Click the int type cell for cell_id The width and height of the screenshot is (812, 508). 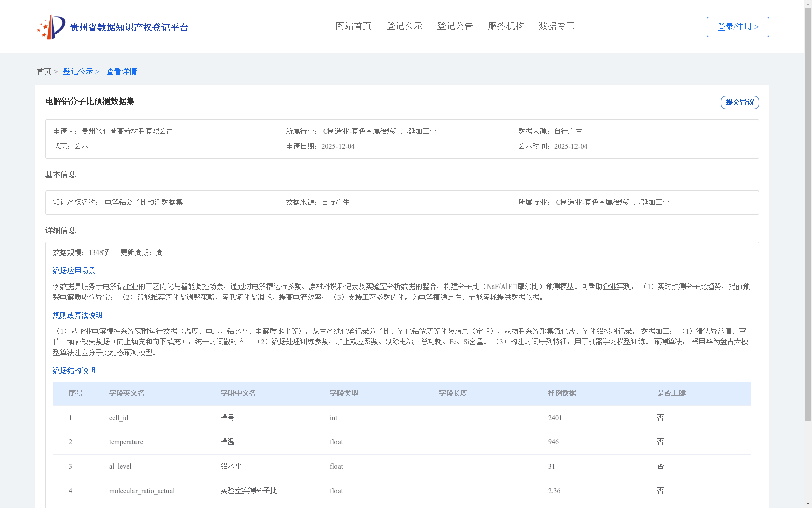tap(333, 418)
